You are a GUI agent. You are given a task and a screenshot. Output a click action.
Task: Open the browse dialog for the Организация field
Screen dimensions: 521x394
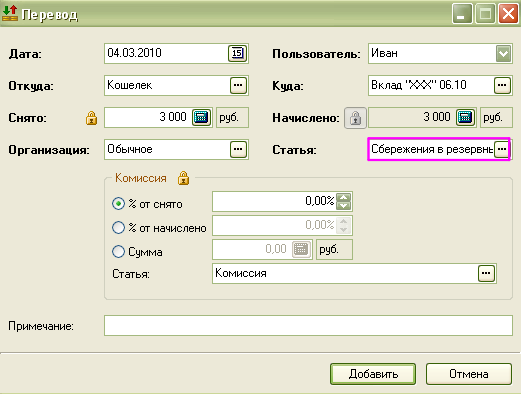238,149
